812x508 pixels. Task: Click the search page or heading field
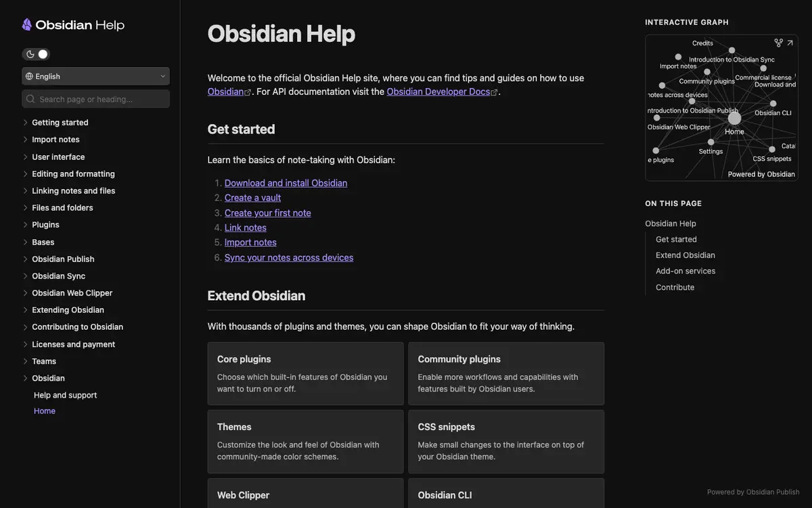coord(95,99)
